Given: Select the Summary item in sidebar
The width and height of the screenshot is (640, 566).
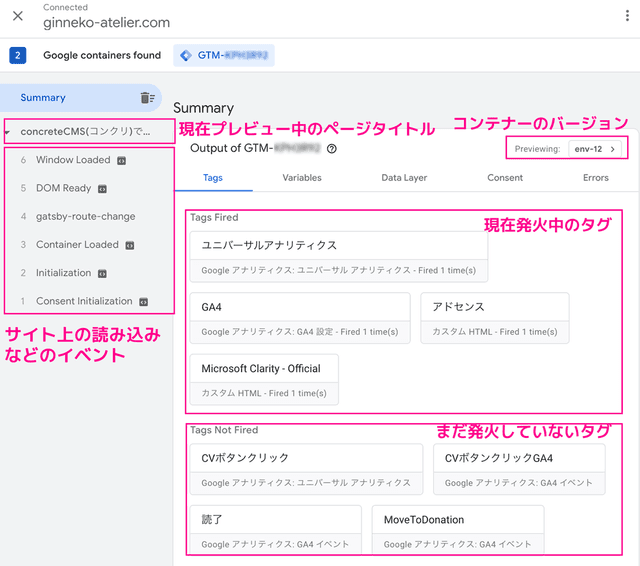Looking at the screenshot, I should pos(81,98).
